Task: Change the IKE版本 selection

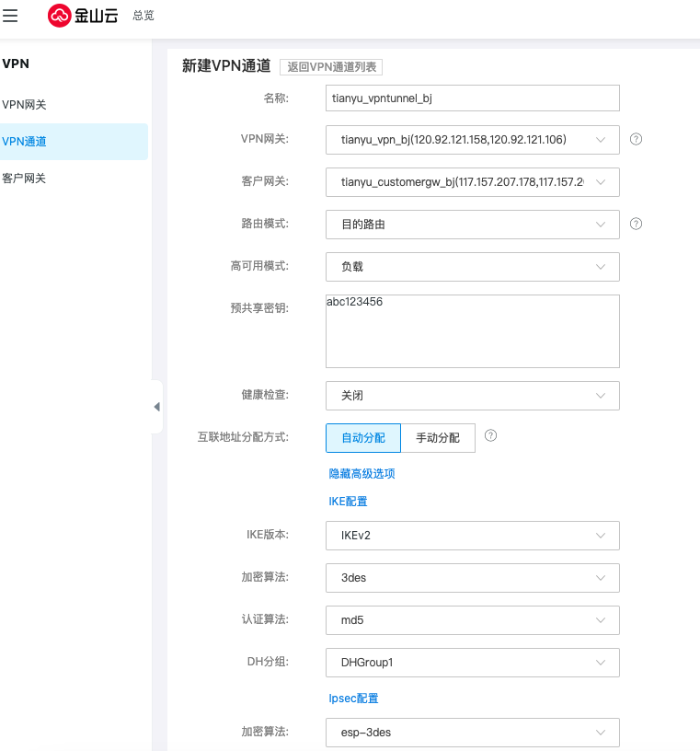Action: pos(472,536)
